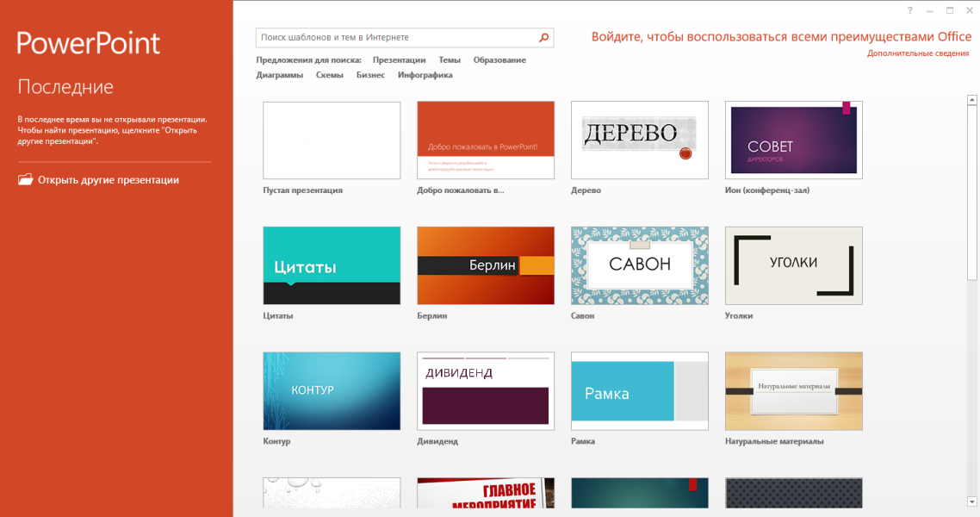Click the Войдите sign-in banner text
Image resolution: width=980 pixels, height=517 pixels.
click(x=781, y=37)
